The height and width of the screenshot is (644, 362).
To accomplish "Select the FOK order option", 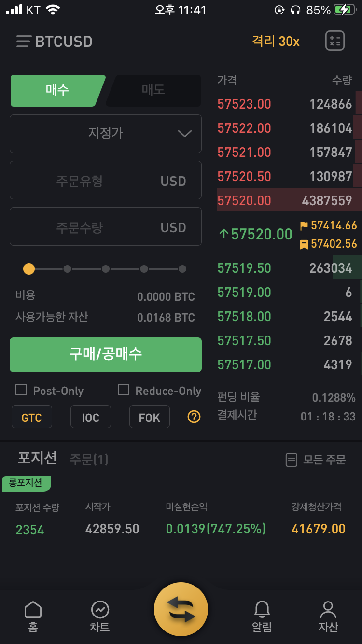I will tap(150, 417).
